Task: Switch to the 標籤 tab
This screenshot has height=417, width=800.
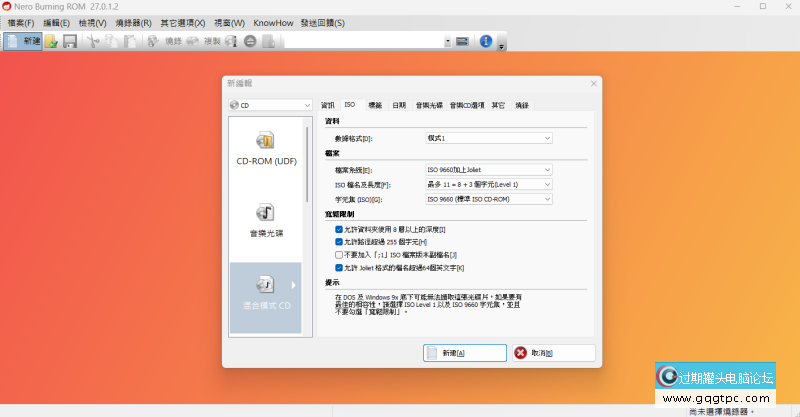Action: coord(375,105)
